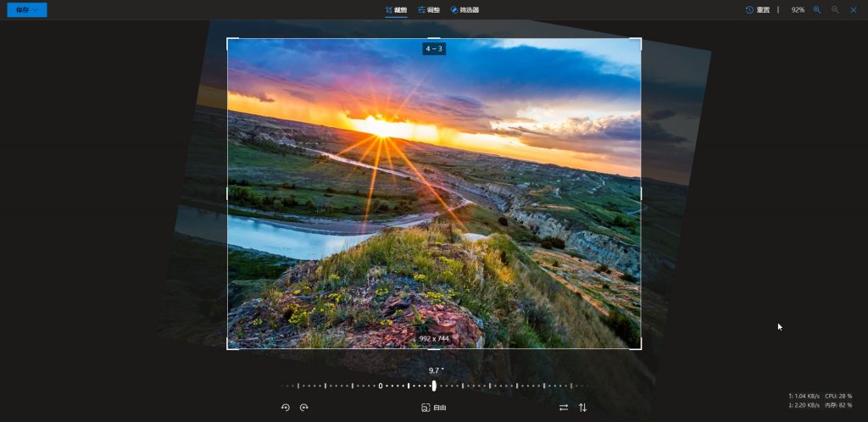Click the top-left crop corner handle
The height and width of the screenshot is (422, 868).
pos(228,39)
